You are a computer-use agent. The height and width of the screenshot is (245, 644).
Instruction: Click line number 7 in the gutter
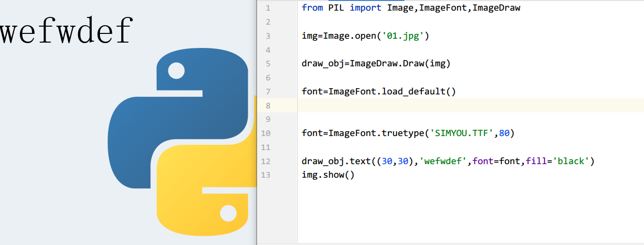[x=268, y=92]
